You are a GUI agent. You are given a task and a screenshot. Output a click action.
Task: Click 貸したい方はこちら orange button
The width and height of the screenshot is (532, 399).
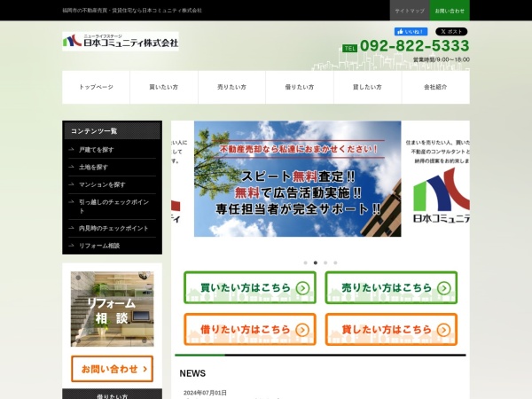391,330
